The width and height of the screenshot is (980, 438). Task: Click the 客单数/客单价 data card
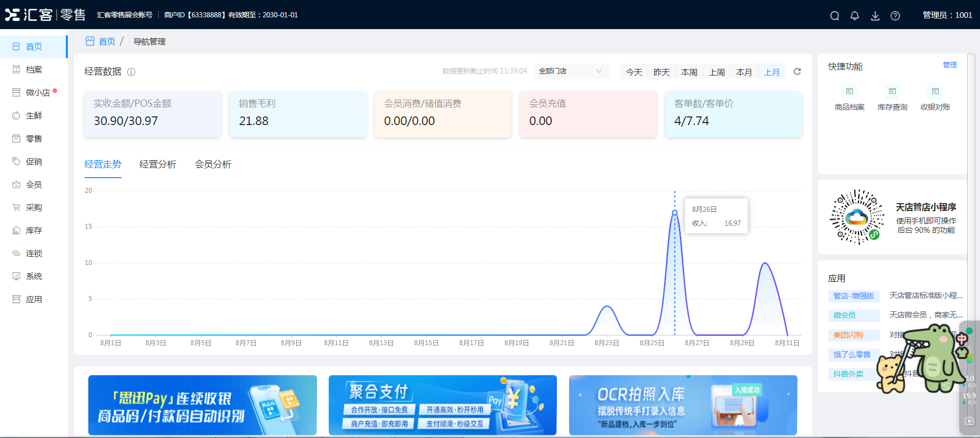tap(733, 114)
